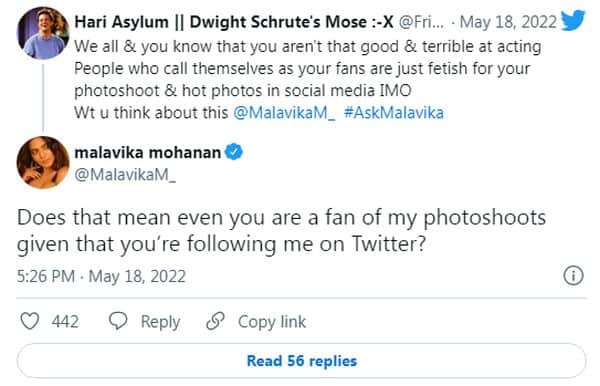Open the Hari Asylum display name
The image size is (600, 386).
[234, 22]
